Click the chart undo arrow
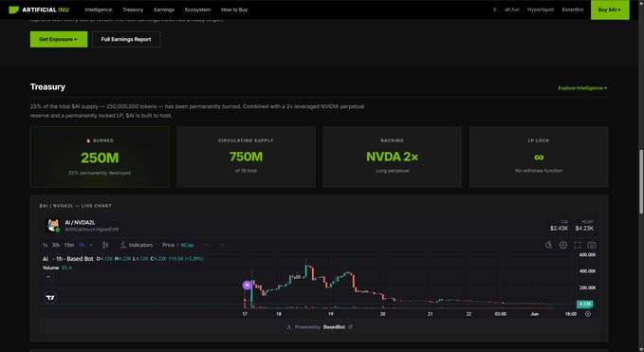This screenshot has width=644, height=352. coord(208,245)
